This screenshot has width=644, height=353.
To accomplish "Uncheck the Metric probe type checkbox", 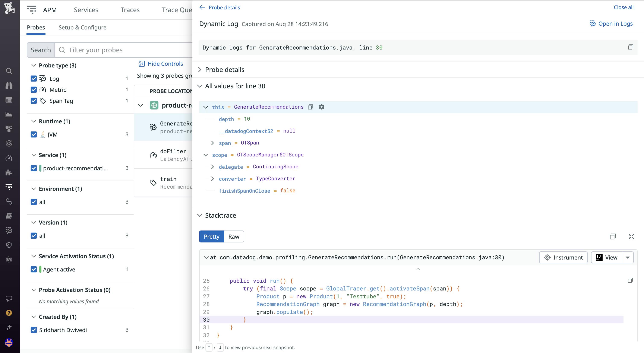I will click(34, 90).
